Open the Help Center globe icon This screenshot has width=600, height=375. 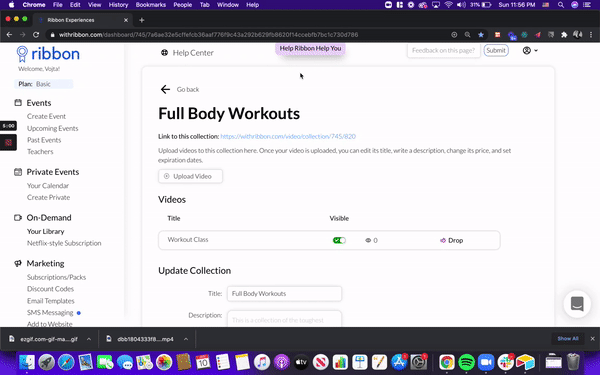(165, 53)
